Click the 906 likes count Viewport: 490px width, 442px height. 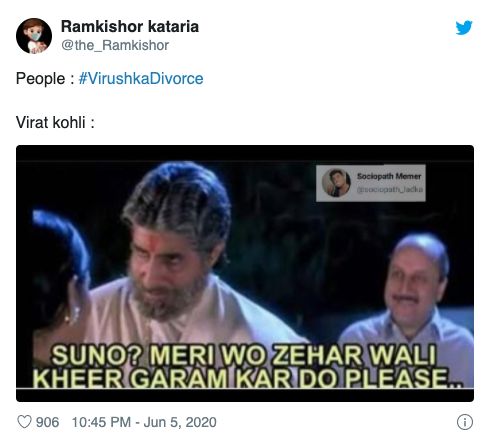point(47,422)
